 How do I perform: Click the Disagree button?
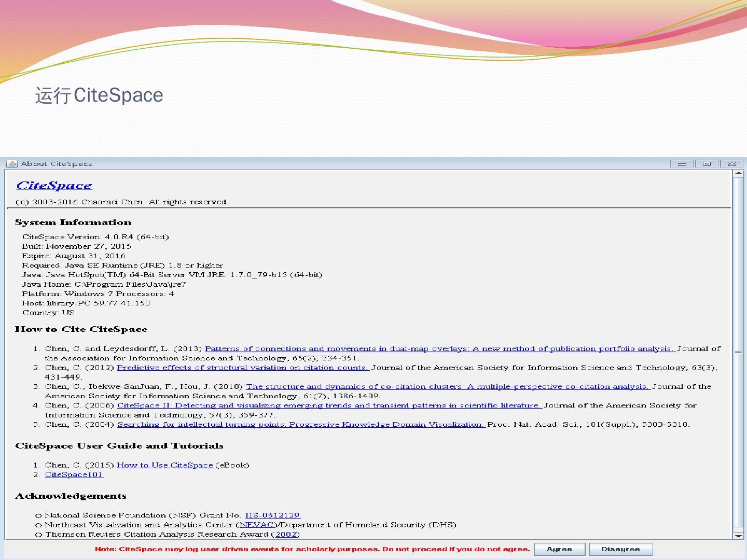point(620,549)
